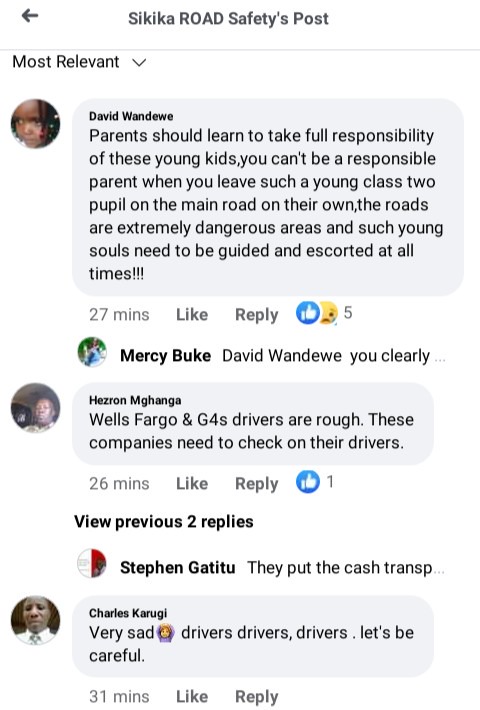Image resolution: width=480 pixels, height=710 pixels.
Task: View reactions on David Wandewe's comment
Action: [324, 313]
